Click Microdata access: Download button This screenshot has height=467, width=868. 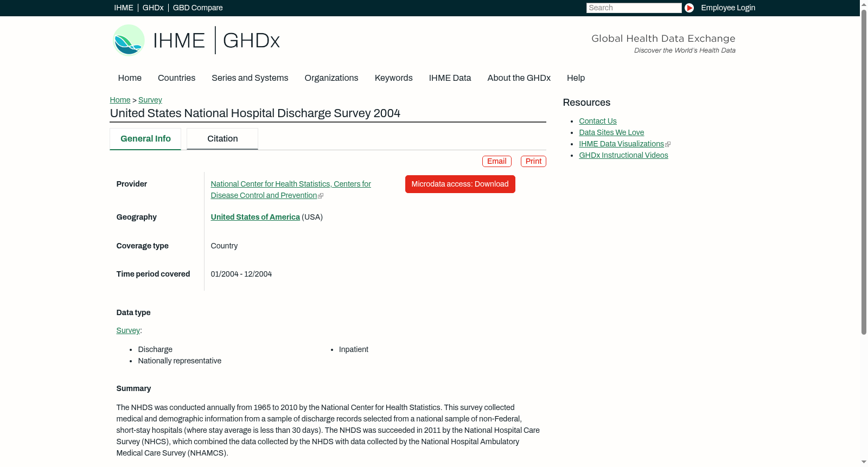coord(460,184)
